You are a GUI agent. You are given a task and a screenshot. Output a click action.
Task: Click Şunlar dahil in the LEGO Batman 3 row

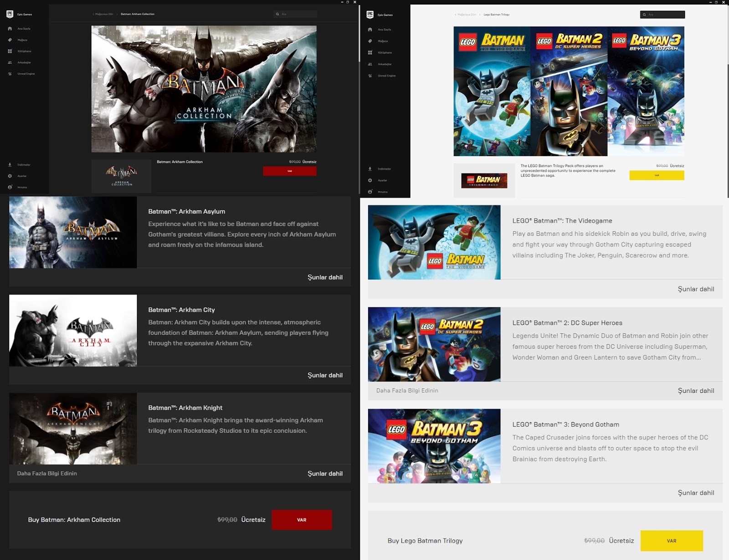click(x=696, y=493)
